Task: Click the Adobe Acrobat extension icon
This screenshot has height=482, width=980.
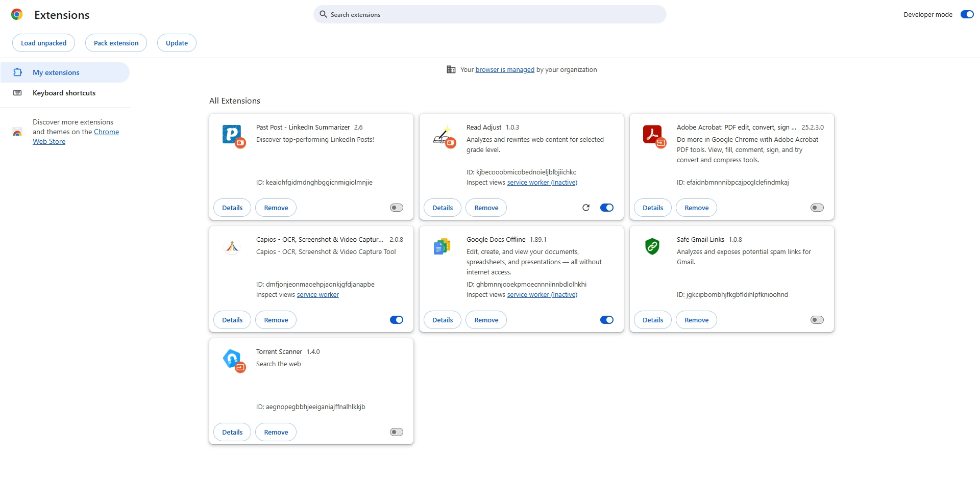Action: [654, 136]
